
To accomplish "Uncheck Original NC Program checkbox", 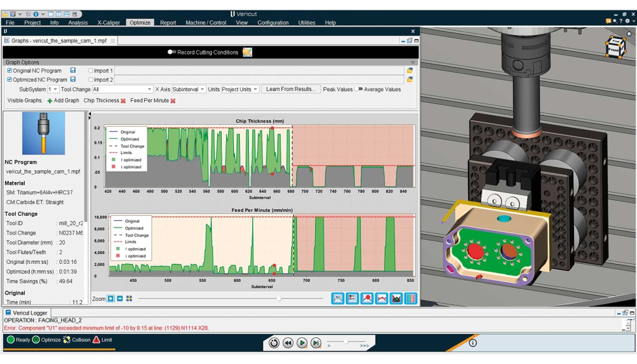I will (x=9, y=70).
